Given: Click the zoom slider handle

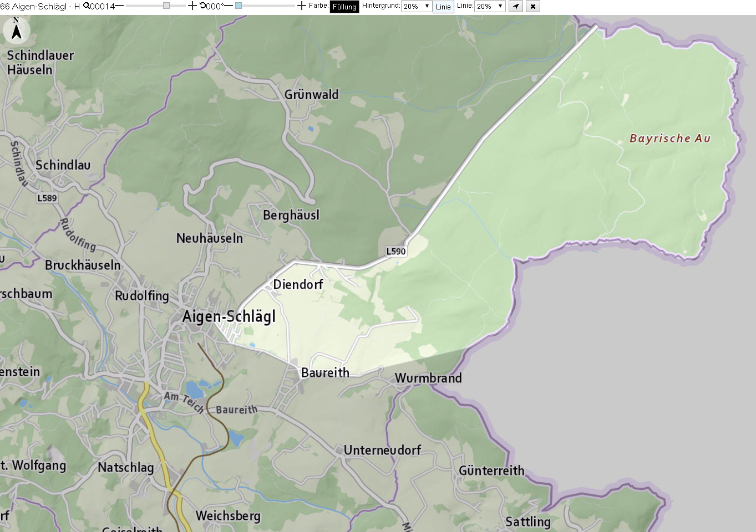Looking at the screenshot, I should coord(166,6).
